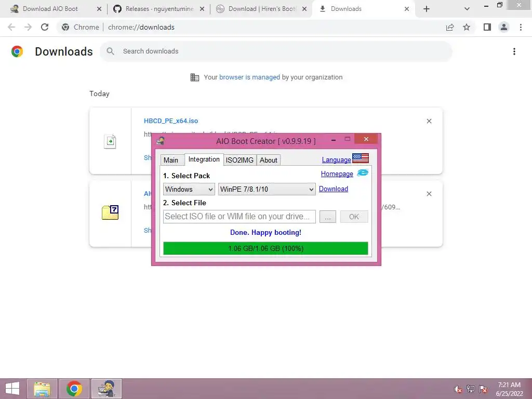Go forward in Chrome

click(x=28, y=27)
